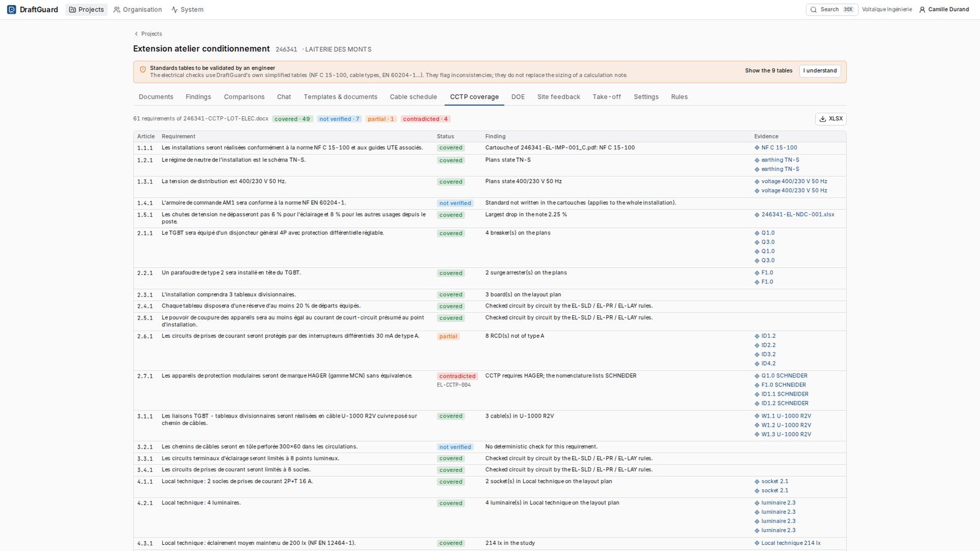
Task: Switch to the Documents tab
Action: pyautogui.click(x=156, y=97)
